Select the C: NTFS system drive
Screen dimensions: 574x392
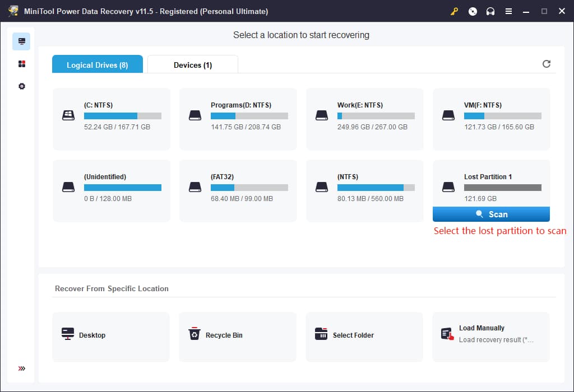point(112,119)
